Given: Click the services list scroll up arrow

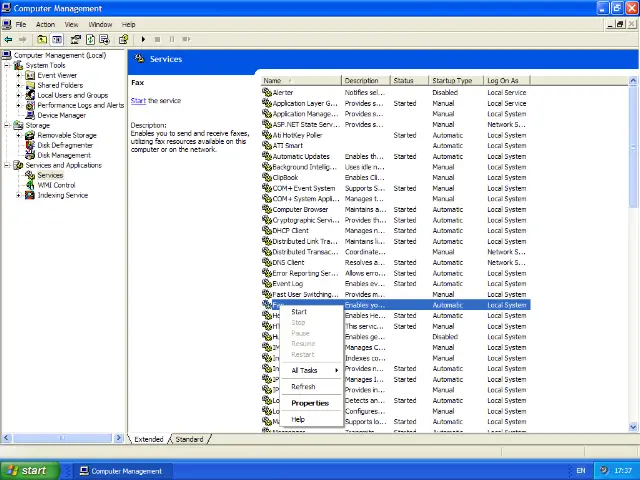Looking at the screenshot, I should tap(633, 80).
